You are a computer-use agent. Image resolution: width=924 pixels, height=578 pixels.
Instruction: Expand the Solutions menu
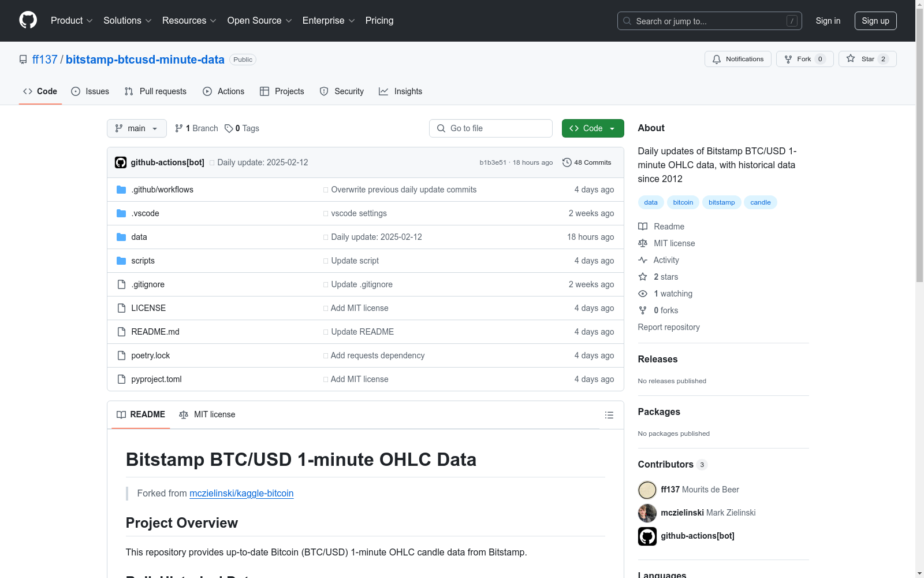(x=128, y=20)
